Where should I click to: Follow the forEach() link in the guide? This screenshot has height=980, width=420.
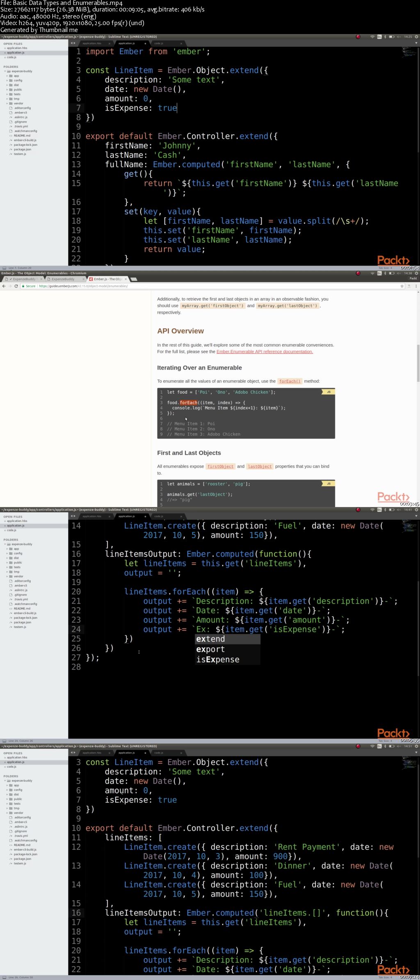coord(290,381)
